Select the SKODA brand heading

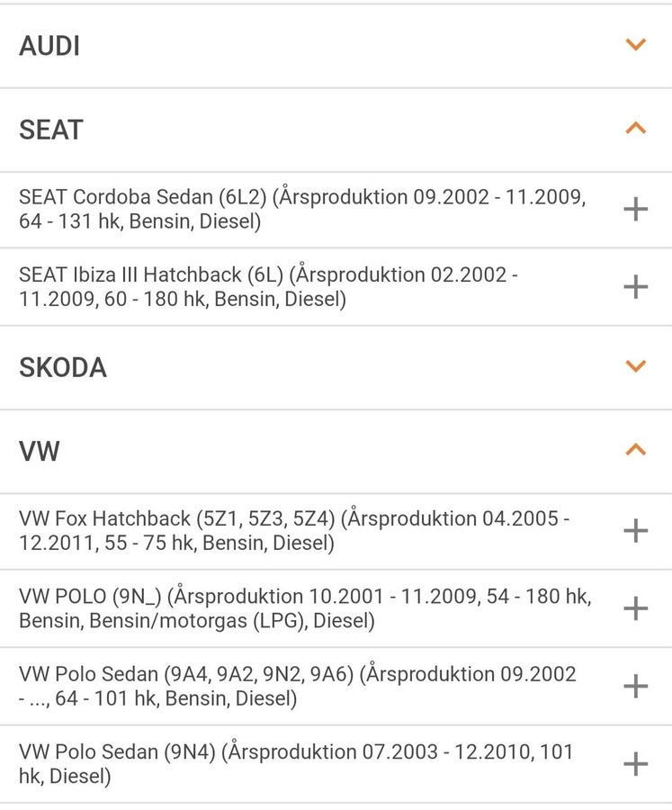63,367
